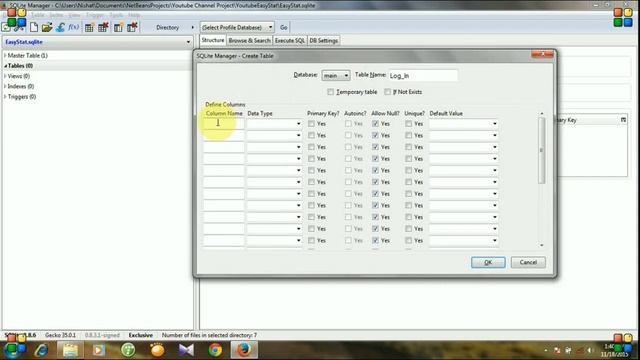Screen dimensions: 640x360
Task: Open the f(x) user-defined functions tool
Action: [73, 27]
